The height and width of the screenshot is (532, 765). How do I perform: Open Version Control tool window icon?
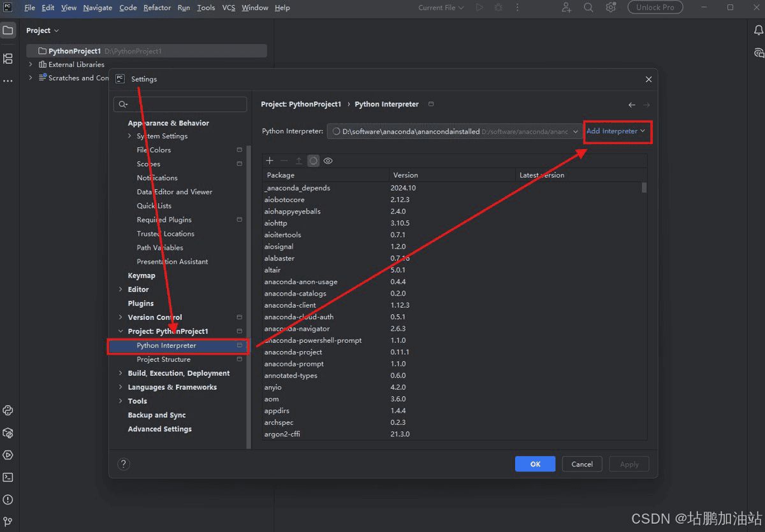pyautogui.click(x=8, y=521)
